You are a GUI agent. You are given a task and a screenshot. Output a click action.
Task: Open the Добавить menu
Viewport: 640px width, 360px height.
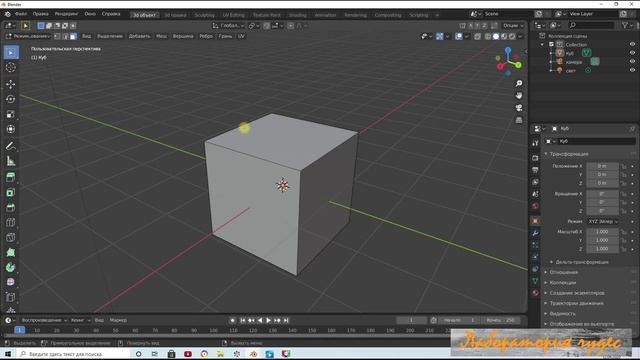pos(140,36)
